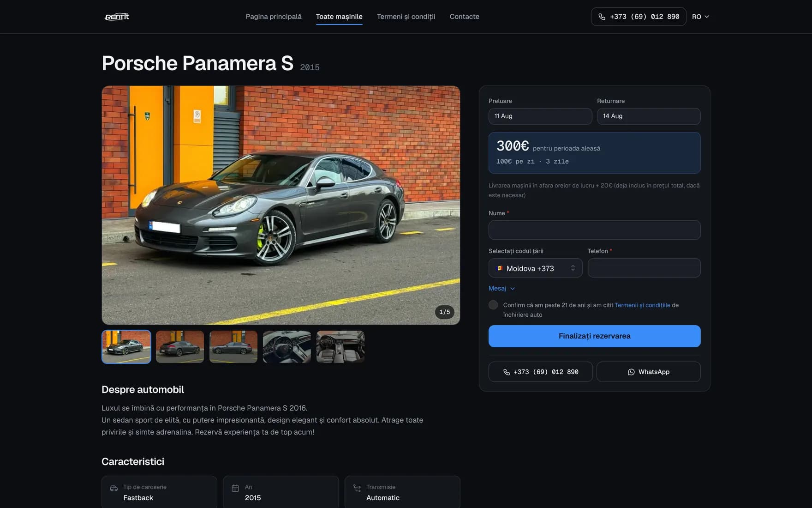
Task: Click the main Porsche Panamera photo
Action: 281,205
